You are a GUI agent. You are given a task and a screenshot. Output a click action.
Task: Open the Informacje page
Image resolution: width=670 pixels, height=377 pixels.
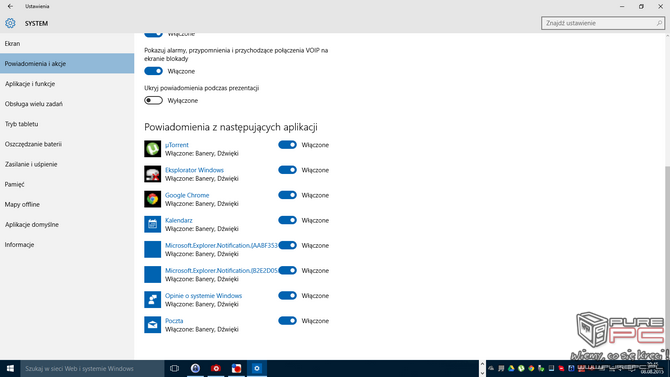click(67, 244)
